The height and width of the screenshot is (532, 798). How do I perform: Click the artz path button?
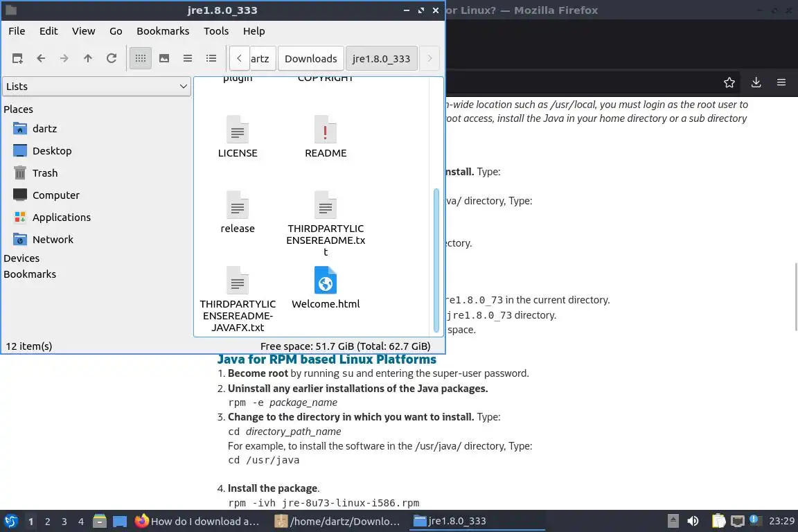pos(262,59)
